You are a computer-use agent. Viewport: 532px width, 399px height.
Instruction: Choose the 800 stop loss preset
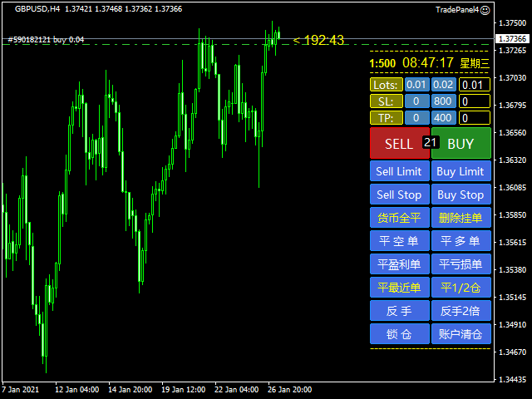443,101
